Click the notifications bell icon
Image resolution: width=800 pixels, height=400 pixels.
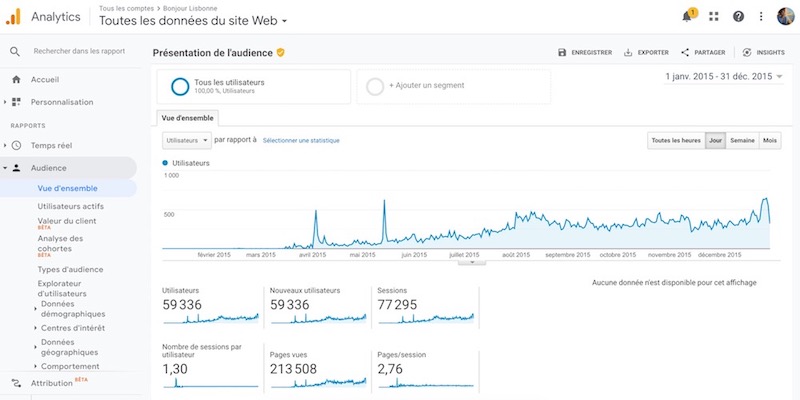tap(688, 17)
